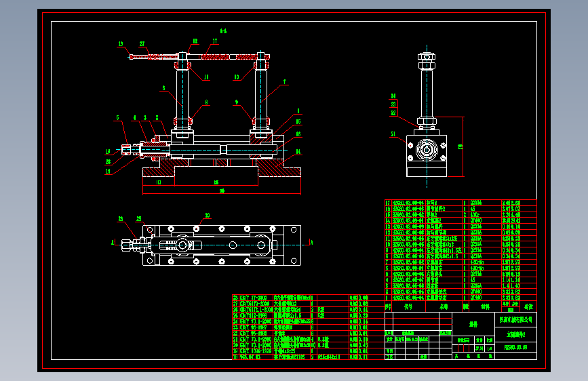
Task: Click the right section mark A of top view
Action: [x=311, y=242]
